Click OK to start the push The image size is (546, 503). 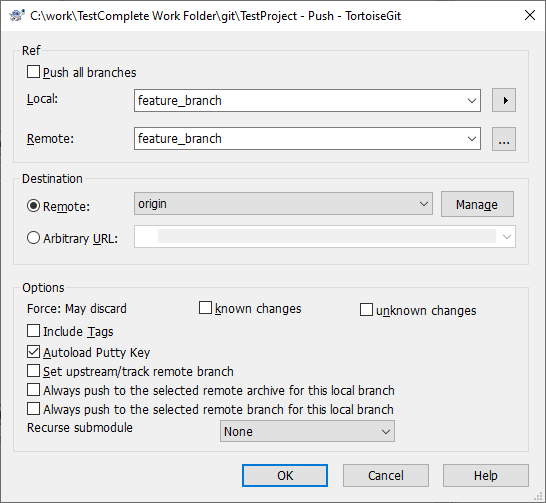coord(285,476)
